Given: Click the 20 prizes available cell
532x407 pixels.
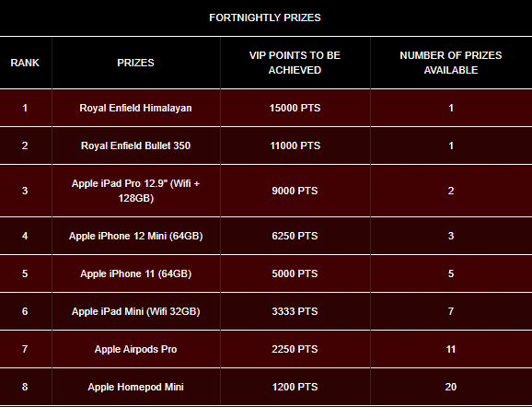Looking at the screenshot, I should (451, 387).
